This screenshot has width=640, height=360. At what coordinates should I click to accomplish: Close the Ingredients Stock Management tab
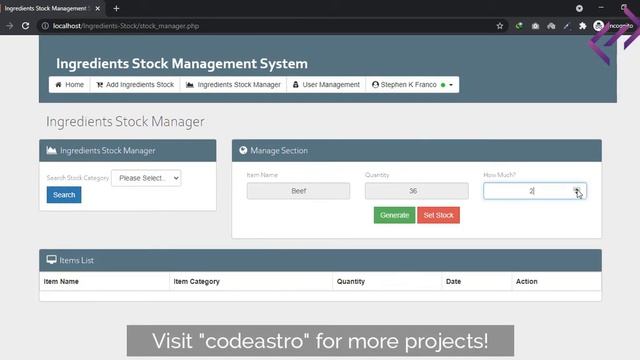tap(98, 8)
